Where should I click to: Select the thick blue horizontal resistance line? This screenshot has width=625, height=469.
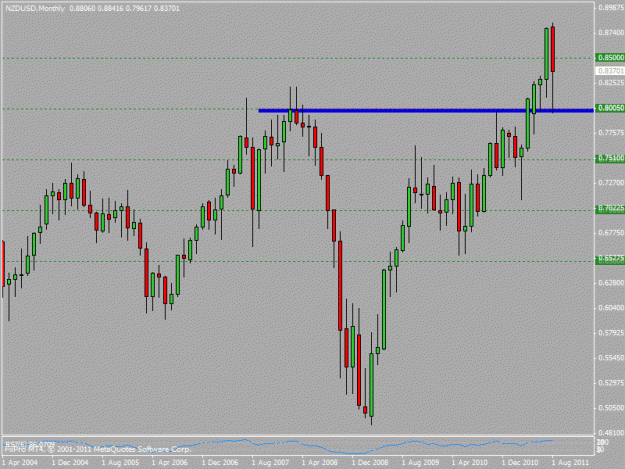[x=426, y=110]
